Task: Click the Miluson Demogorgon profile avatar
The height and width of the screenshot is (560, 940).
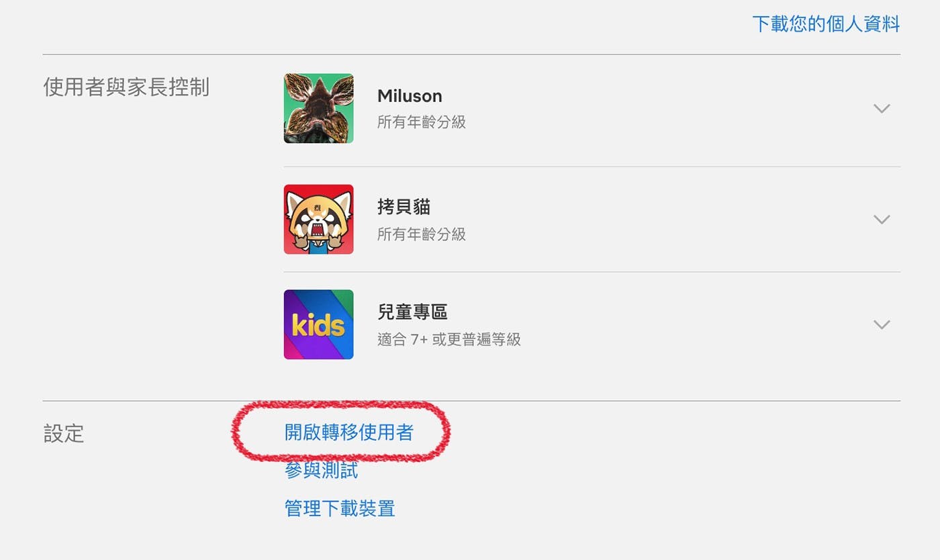Action: click(318, 108)
